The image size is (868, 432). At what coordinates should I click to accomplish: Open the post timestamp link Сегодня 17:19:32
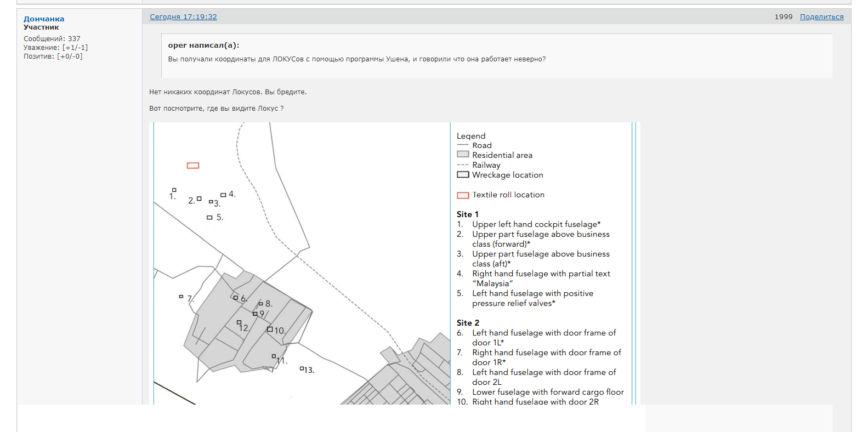tap(183, 17)
